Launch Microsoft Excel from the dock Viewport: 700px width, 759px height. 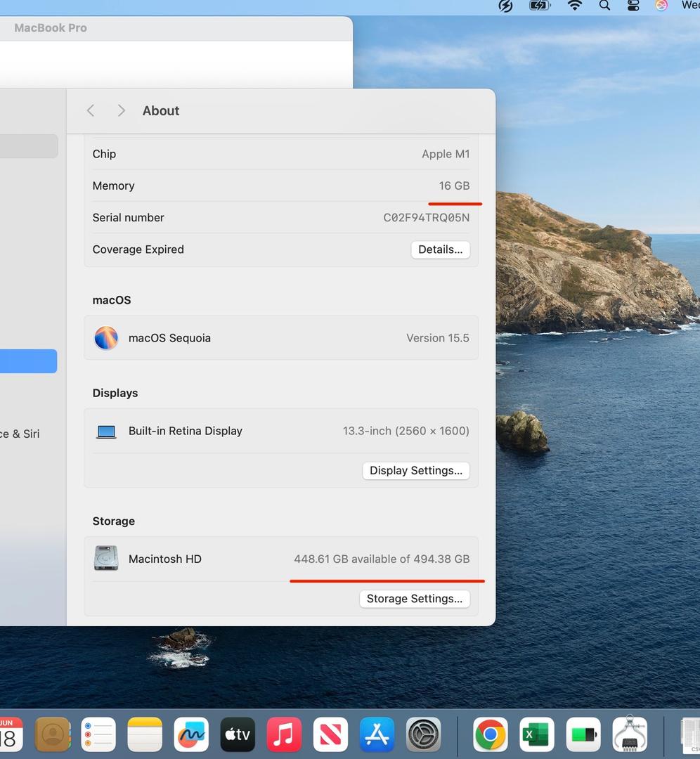point(536,735)
